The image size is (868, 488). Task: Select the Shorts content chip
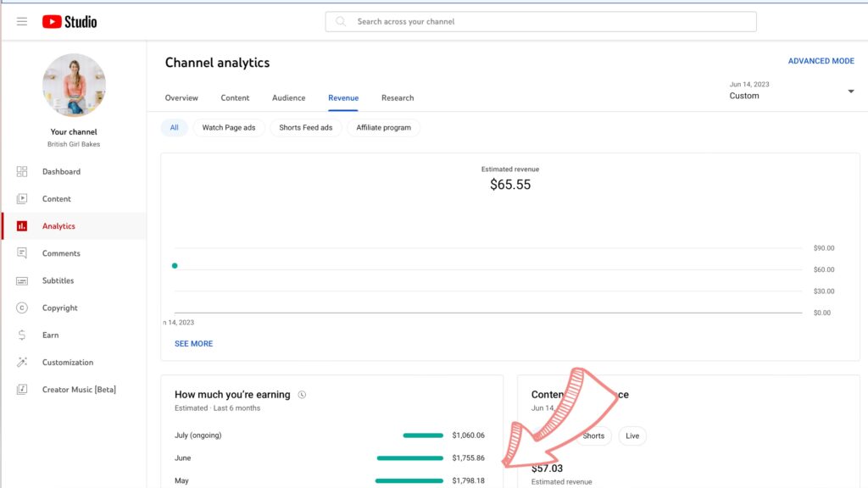point(593,436)
